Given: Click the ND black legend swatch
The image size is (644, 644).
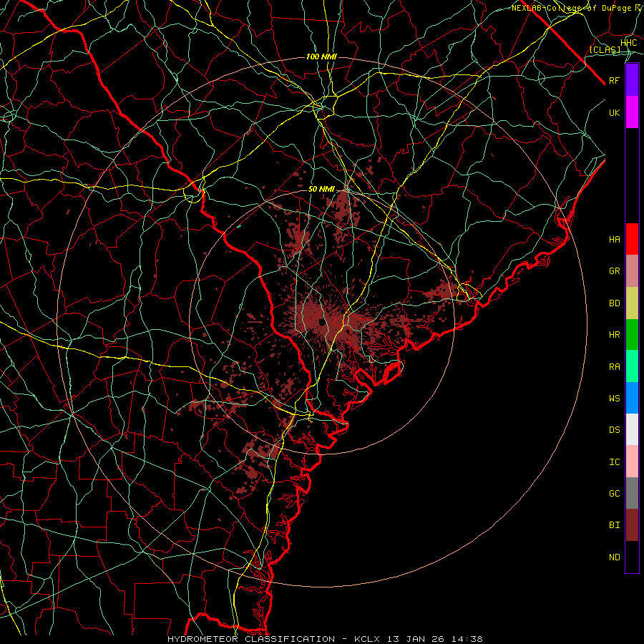Looking at the screenshot, I should click(x=632, y=557).
